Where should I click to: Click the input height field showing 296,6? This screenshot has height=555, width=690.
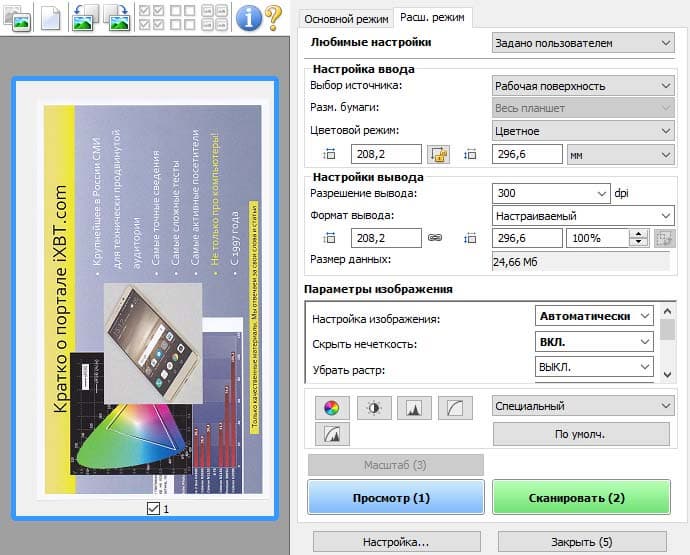pyautogui.click(x=527, y=154)
